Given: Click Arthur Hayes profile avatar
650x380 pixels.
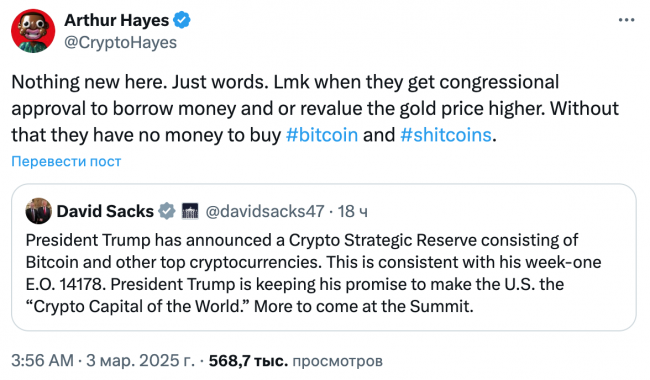Looking at the screenshot, I should [x=33, y=31].
